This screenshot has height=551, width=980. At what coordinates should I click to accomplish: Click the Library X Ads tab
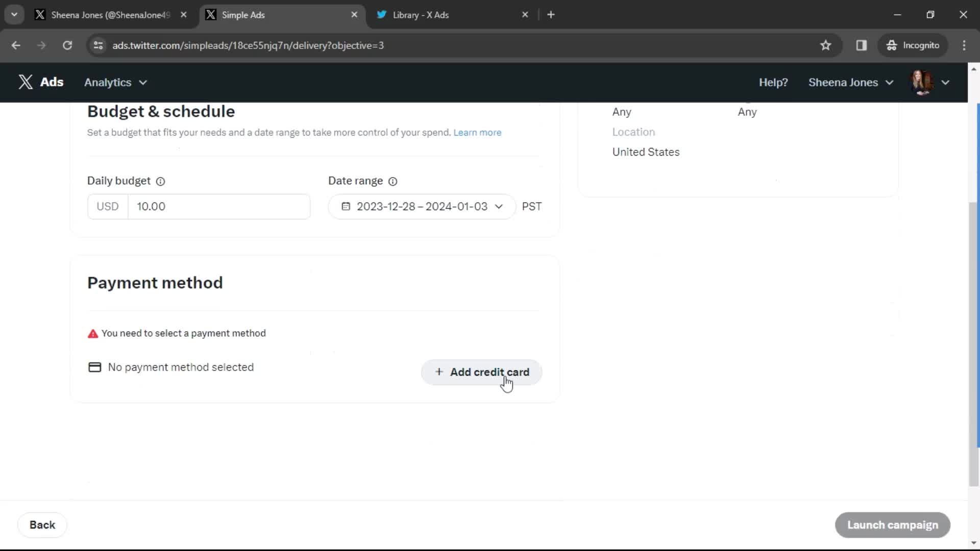pos(452,15)
